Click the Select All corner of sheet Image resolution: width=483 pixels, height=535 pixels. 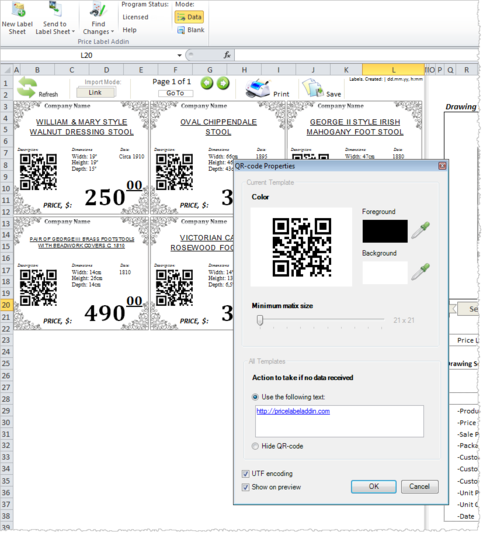[6, 70]
